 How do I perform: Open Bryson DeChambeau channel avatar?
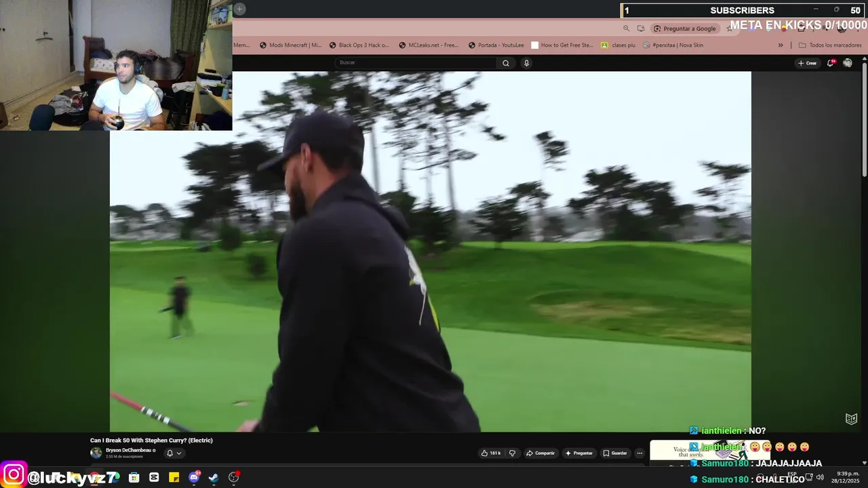click(x=96, y=453)
